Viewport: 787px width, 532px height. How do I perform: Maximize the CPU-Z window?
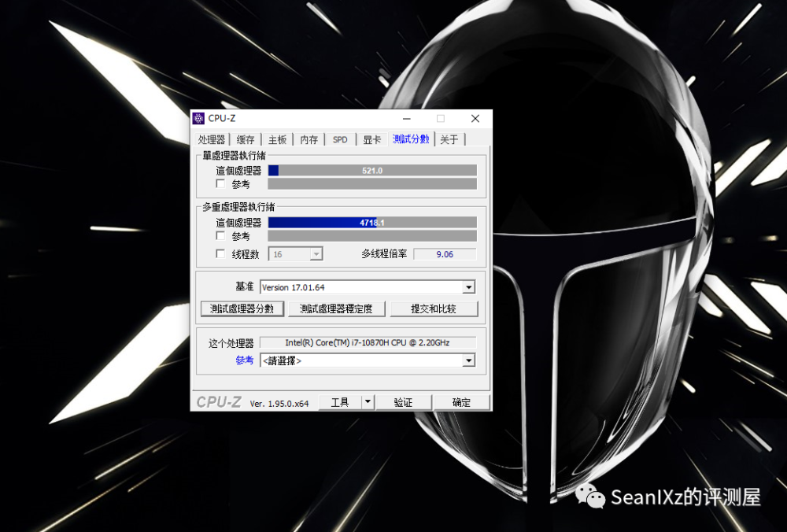pyautogui.click(x=441, y=119)
